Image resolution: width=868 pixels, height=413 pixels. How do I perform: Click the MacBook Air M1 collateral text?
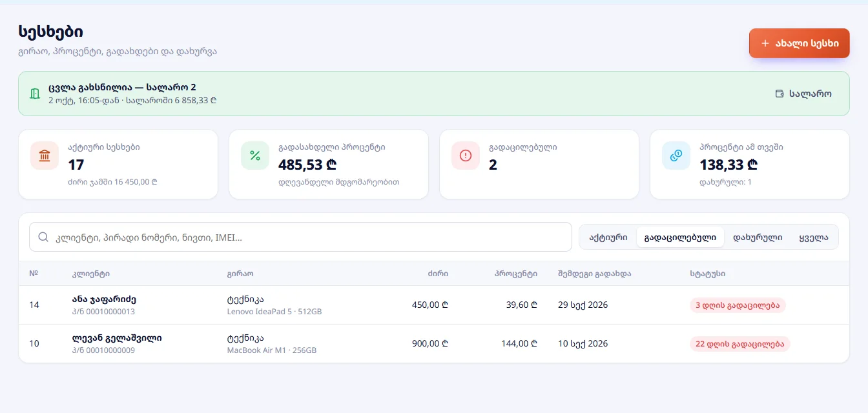272,350
